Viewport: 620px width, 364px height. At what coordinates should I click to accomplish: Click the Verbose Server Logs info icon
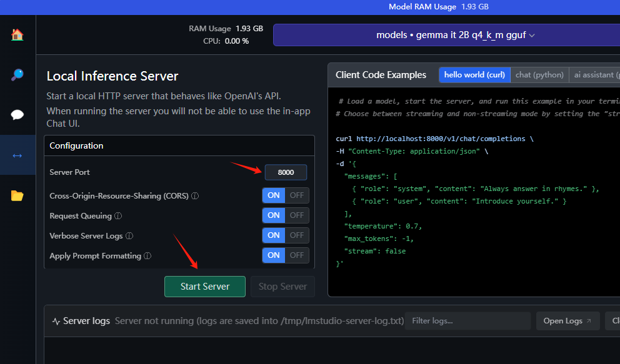pyautogui.click(x=129, y=235)
